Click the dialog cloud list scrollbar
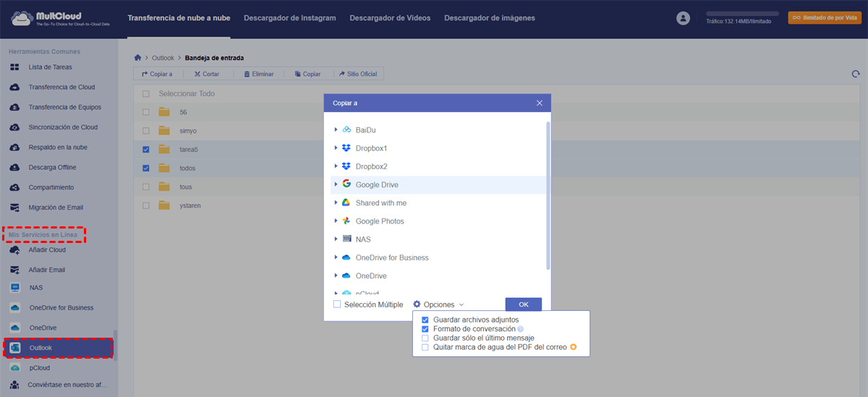This screenshot has height=397, width=868. point(548,195)
